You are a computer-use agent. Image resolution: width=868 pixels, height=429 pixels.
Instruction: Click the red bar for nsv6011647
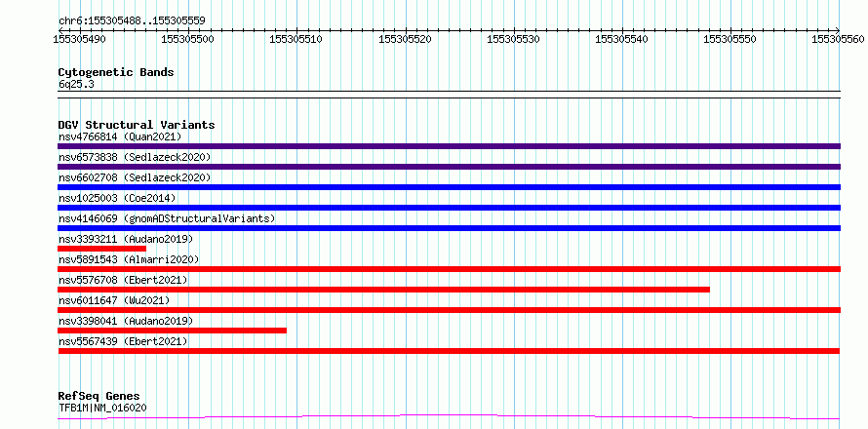(x=449, y=310)
